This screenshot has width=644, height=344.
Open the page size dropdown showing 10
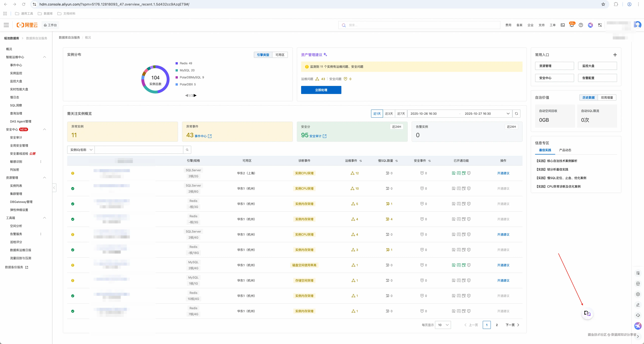[x=443, y=325]
